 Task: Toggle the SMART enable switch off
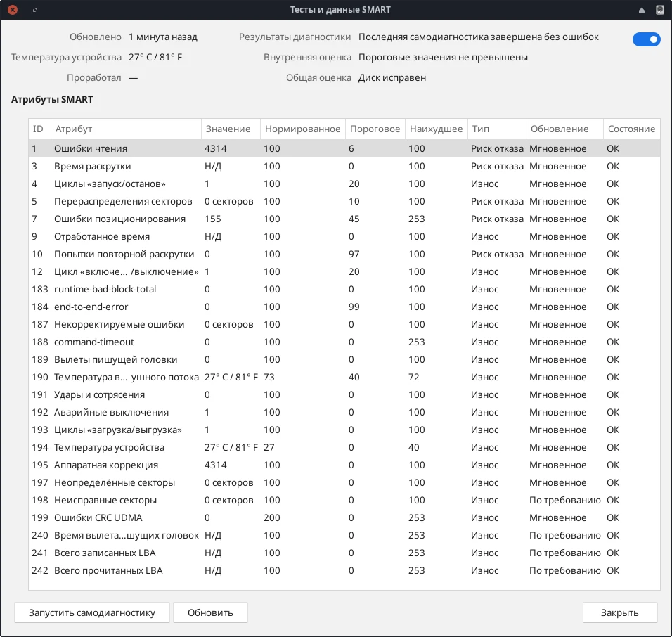(x=646, y=39)
